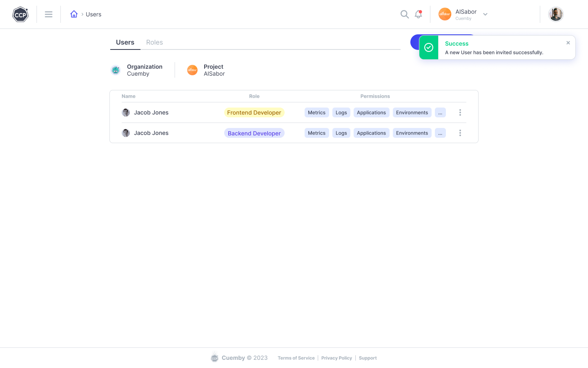Open notifications bell
Screen dimensions: 588x368
[x=418, y=14]
